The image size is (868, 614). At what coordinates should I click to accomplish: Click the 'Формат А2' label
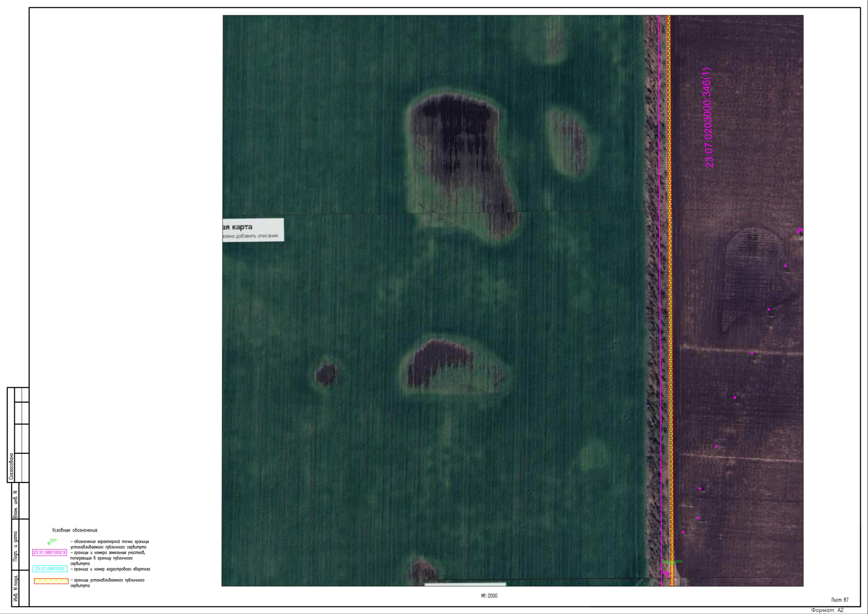point(827,610)
